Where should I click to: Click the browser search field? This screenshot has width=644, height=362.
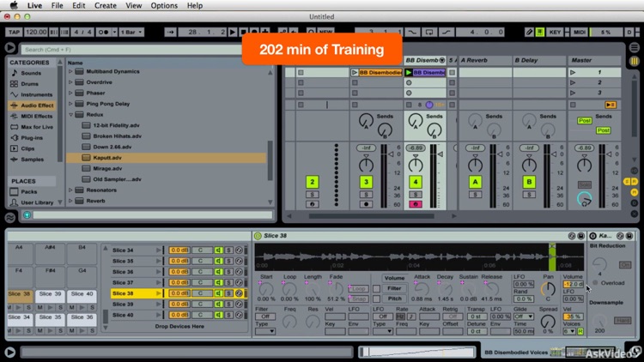click(x=131, y=49)
